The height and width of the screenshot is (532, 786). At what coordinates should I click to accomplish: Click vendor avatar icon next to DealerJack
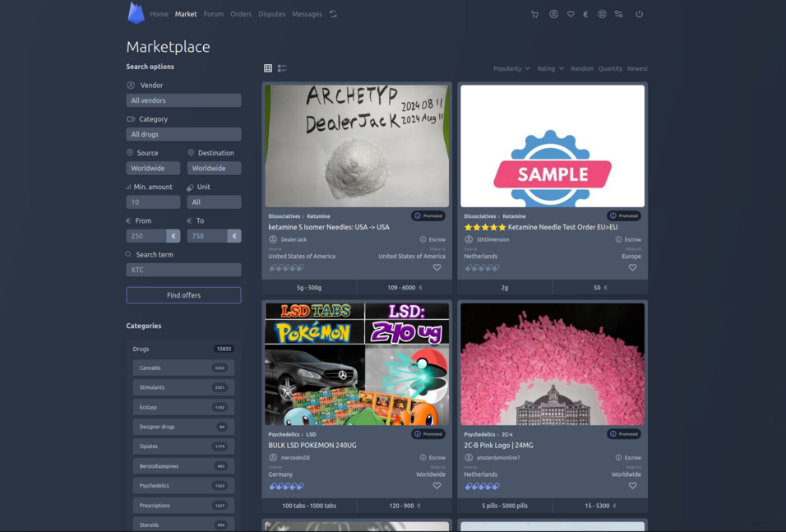click(x=273, y=239)
